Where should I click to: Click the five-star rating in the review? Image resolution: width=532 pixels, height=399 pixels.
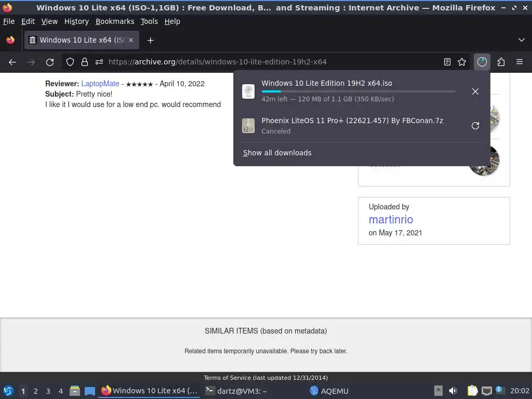click(x=139, y=84)
